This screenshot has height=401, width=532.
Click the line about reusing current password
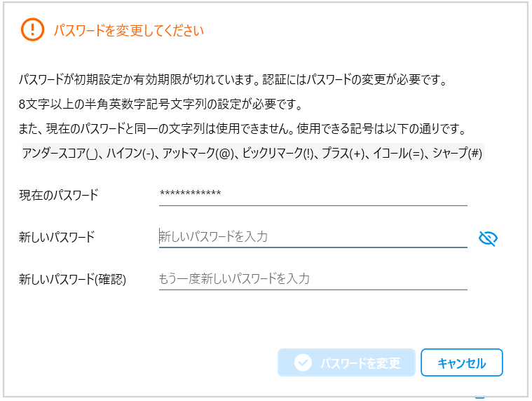[x=248, y=130]
